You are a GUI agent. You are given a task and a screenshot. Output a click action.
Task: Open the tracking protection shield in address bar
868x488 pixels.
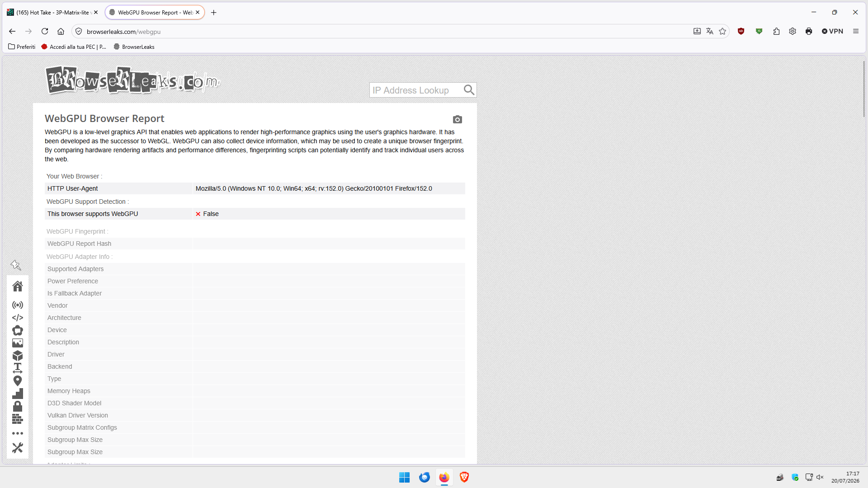(x=79, y=32)
